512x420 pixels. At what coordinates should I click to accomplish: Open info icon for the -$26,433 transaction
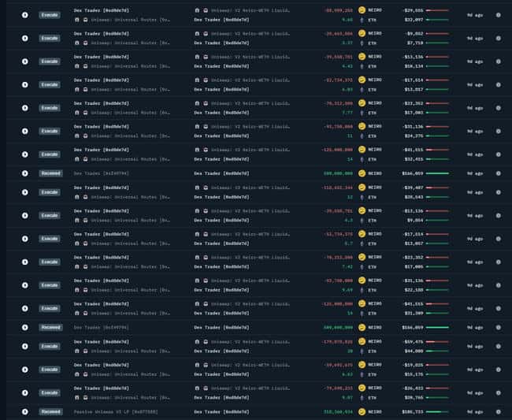click(498, 392)
